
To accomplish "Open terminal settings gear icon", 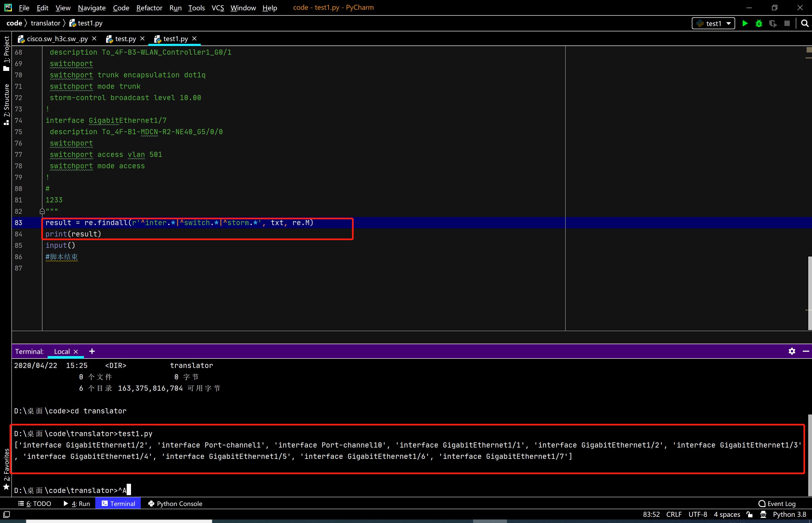I will tap(792, 351).
